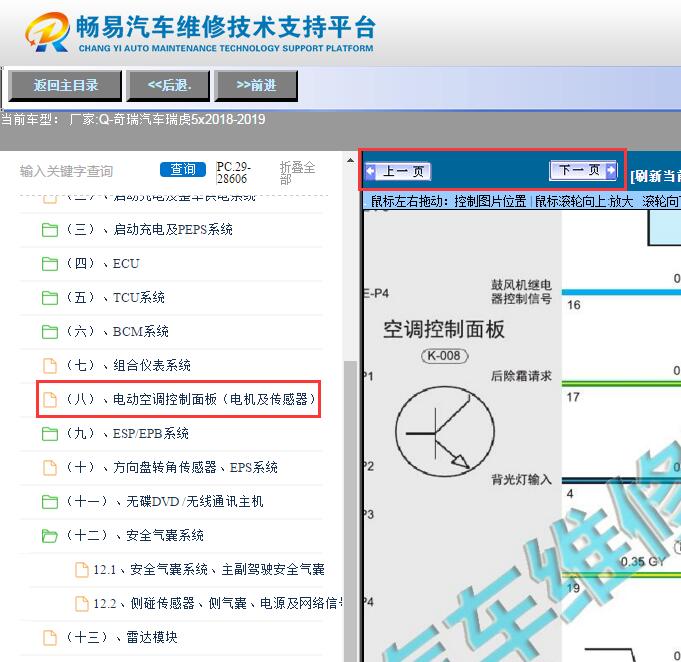Open 12.2、侧碰传感器、侧气囊 entry

click(x=218, y=603)
